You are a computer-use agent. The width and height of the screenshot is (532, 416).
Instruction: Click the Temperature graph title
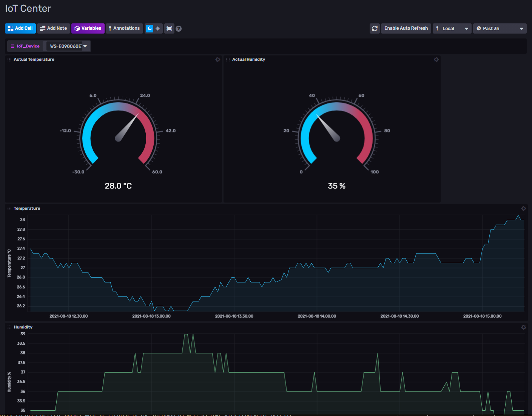(27, 209)
